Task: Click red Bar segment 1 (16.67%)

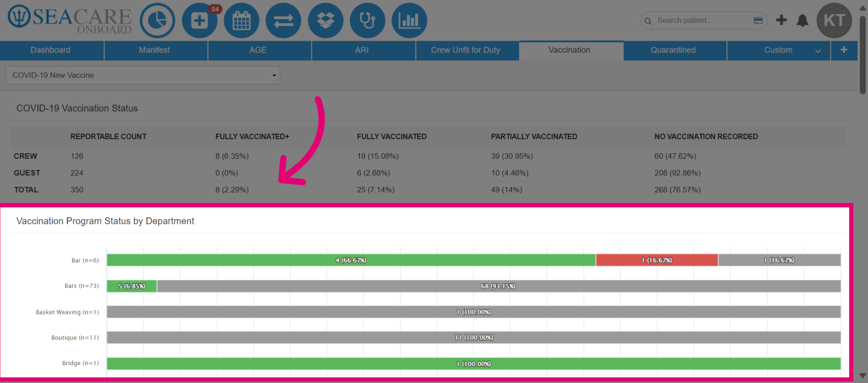Action: tap(657, 260)
